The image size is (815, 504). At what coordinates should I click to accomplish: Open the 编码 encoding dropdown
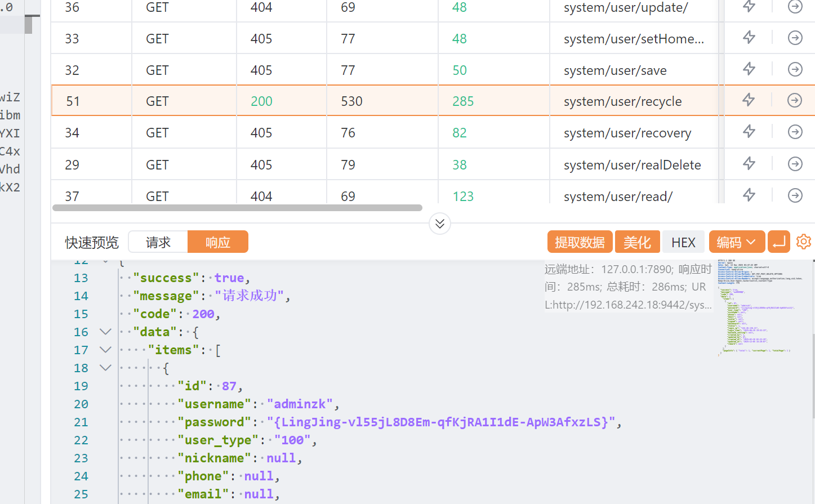(736, 242)
